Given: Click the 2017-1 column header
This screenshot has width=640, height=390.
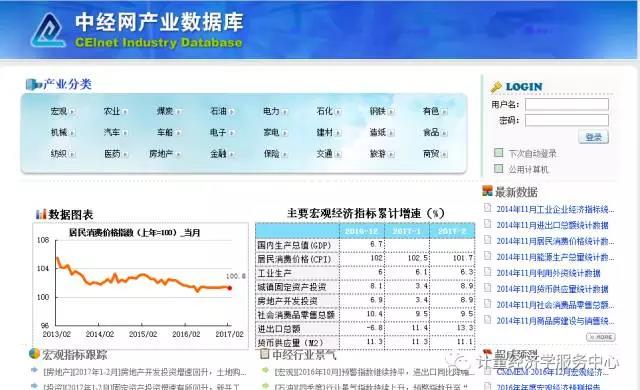Looking at the screenshot, I should (407, 231).
